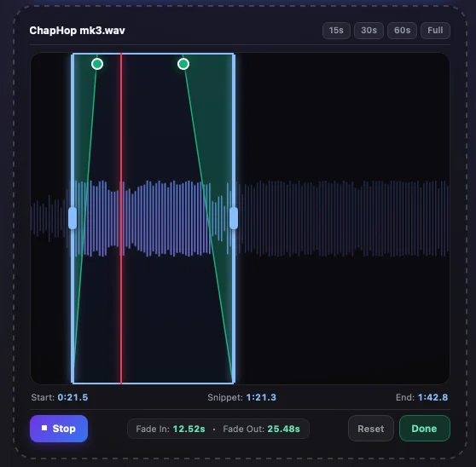Image resolution: width=476 pixels, height=467 pixels.
Task: Click the Fade In 12.52s value
Action: 189,429
